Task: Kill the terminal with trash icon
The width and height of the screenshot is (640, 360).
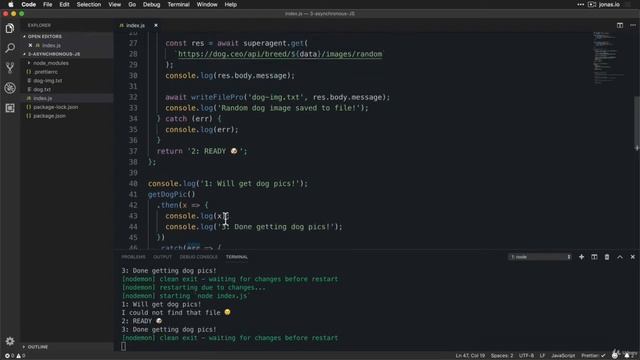Action: click(x=607, y=257)
